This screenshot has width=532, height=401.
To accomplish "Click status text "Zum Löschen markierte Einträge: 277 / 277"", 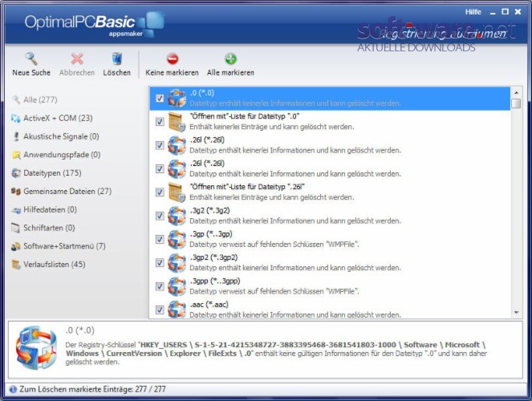I will pos(92,389).
